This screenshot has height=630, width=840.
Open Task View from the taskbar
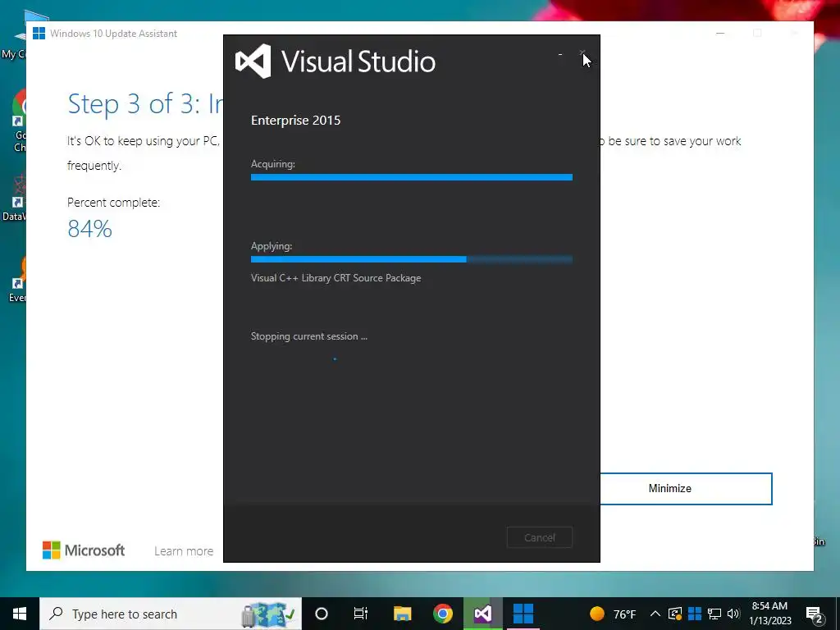pos(361,614)
